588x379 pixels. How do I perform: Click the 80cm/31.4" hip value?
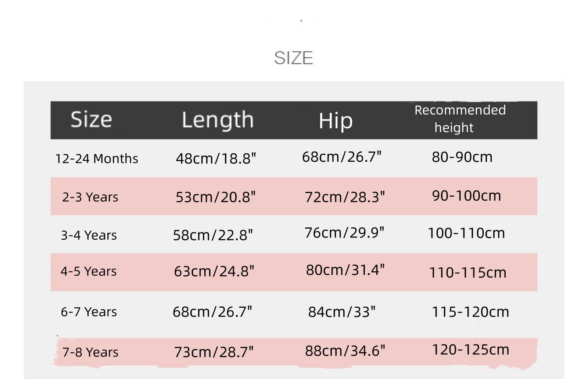tap(345, 270)
